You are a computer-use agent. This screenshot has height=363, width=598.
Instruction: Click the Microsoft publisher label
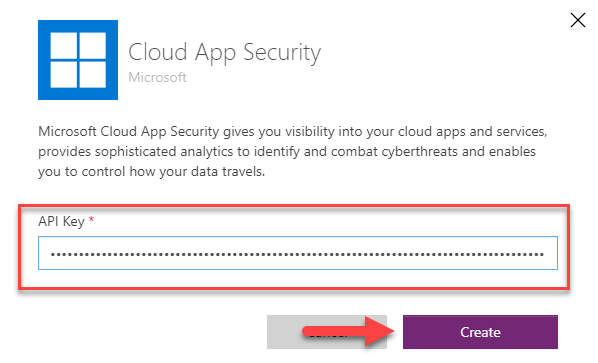point(157,77)
